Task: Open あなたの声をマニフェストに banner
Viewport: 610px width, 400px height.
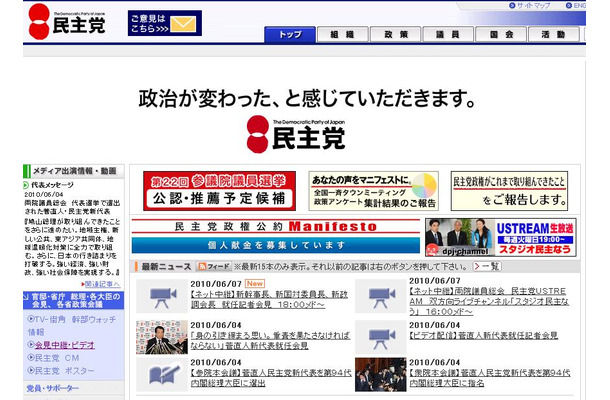Action: pyautogui.click(x=373, y=191)
